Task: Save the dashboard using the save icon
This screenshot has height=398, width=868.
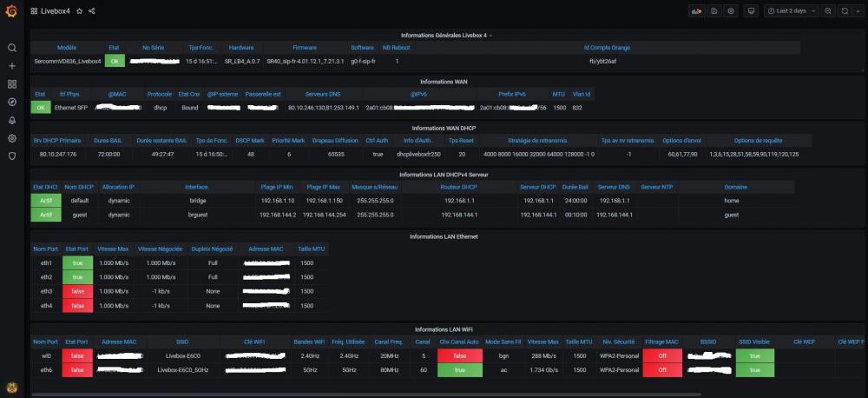Action: point(713,11)
